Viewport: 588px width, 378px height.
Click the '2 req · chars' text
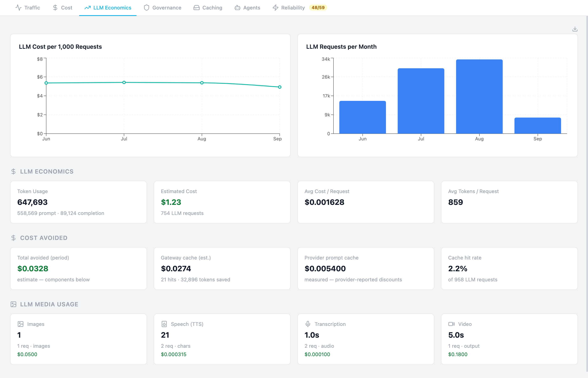[x=176, y=346]
